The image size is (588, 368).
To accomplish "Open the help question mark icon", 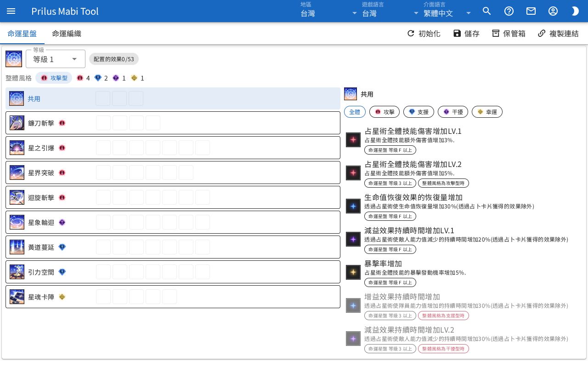I will pos(509,11).
